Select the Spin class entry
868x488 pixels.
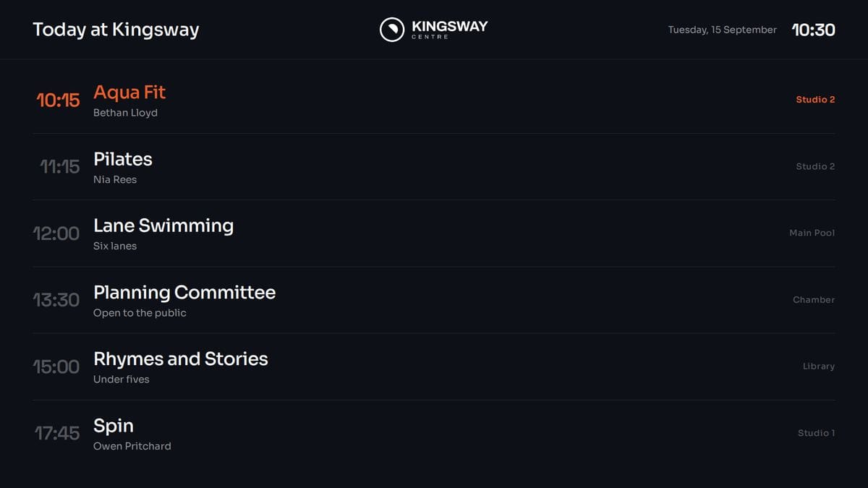click(434, 433)
